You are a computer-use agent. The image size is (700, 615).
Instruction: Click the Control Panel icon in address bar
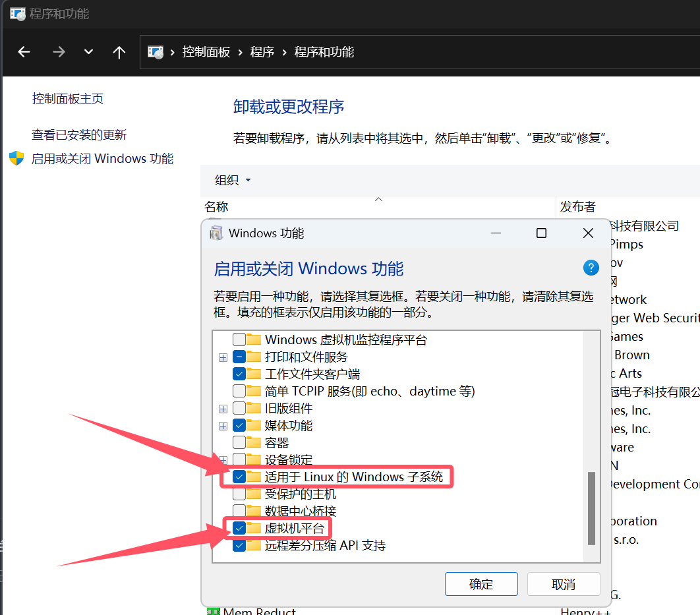pos(156,52)
